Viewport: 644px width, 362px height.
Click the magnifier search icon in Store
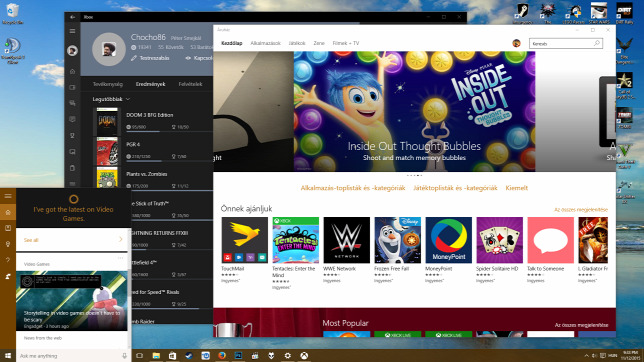tap(597, 43)
